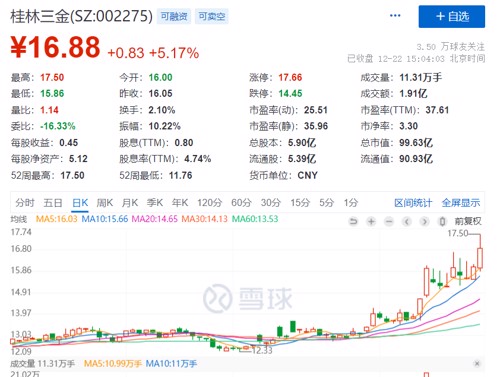Image resolution: width=500 pixels, height=377 pixels.
Task: Click the volume MA10:11万手 label
Action: click(171, 363)
